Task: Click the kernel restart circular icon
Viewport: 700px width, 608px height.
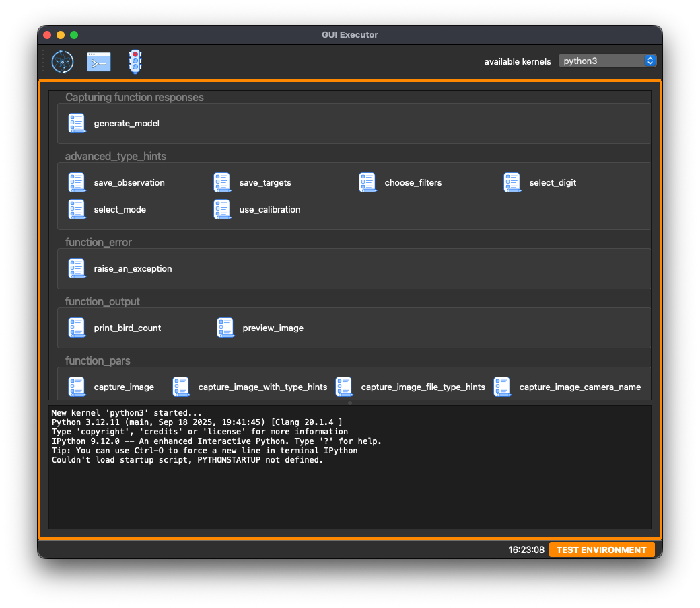Action: pyautogui.click(x=63, y=62)
